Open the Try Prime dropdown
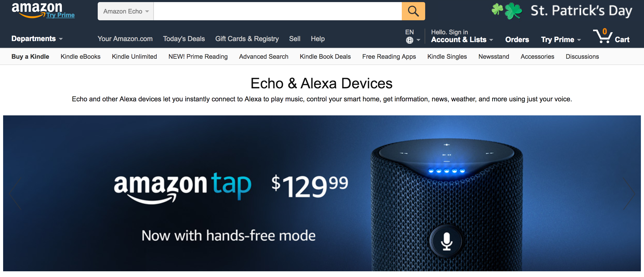Image resolution: width=644 pixels, height=277 pixels. pos(561,39)
